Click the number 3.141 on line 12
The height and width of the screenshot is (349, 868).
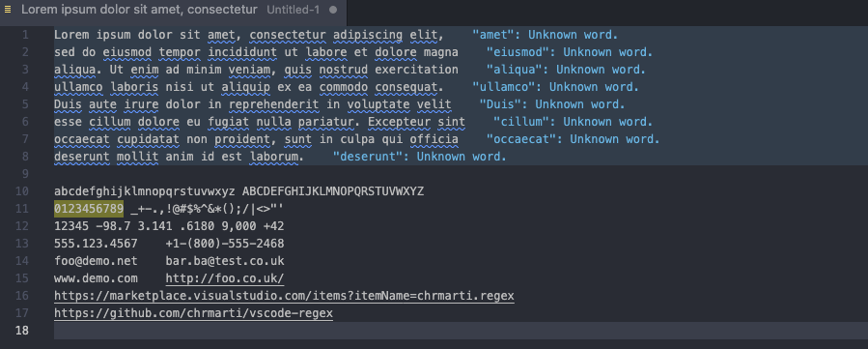155,226
